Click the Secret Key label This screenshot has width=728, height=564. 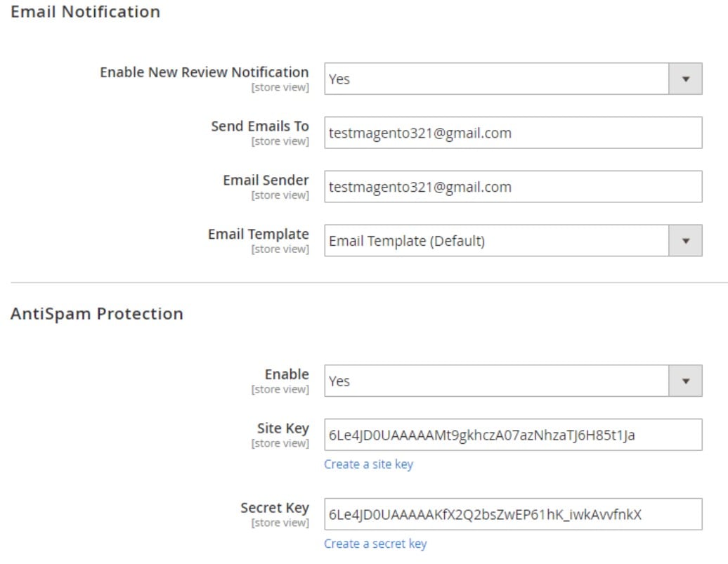(x=274, y=508)
